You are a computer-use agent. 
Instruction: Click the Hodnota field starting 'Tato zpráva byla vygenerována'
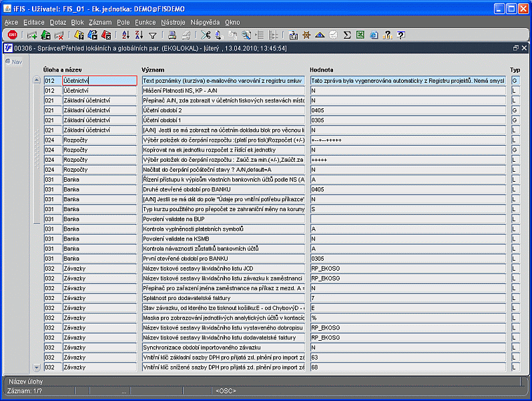[408, 81]
